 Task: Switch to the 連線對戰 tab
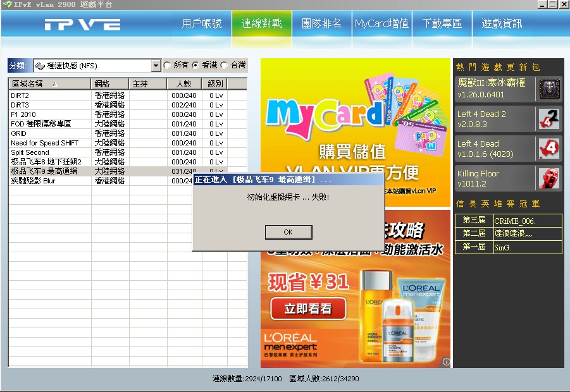coord(262,23)
